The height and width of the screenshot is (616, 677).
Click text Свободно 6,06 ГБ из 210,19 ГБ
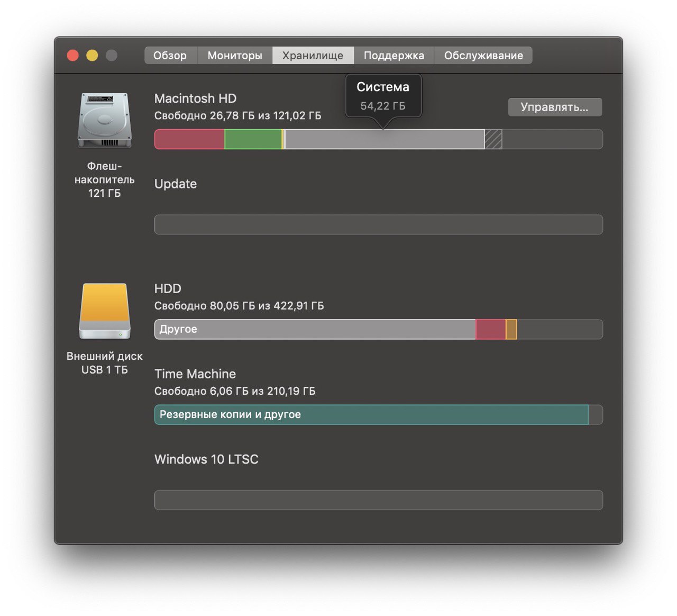point(235,391)
